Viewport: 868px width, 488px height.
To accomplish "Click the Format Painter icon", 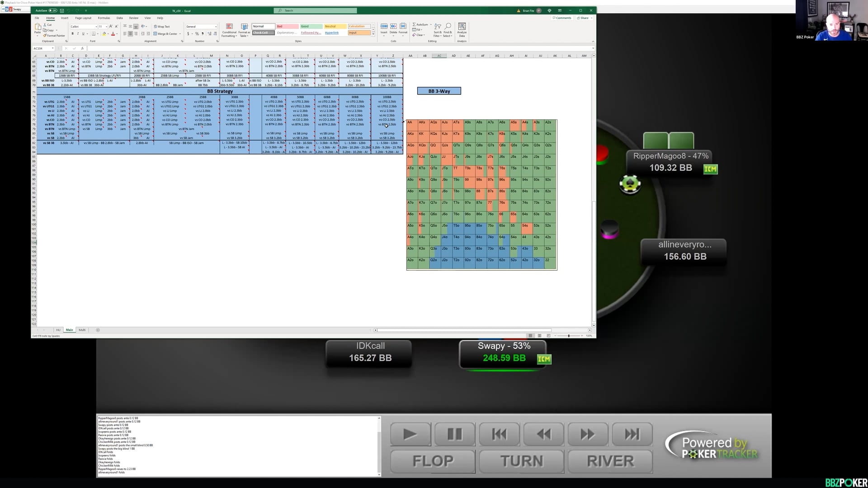I will pos(45,36).
